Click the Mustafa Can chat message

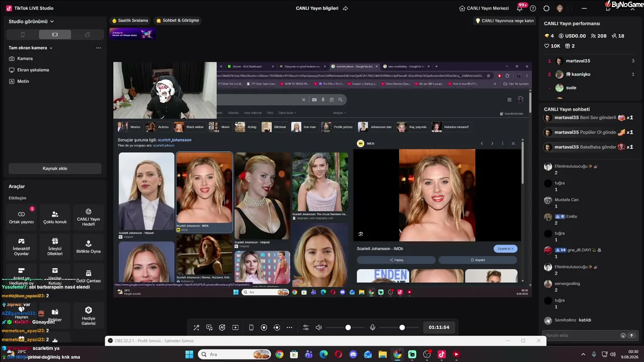591,203
